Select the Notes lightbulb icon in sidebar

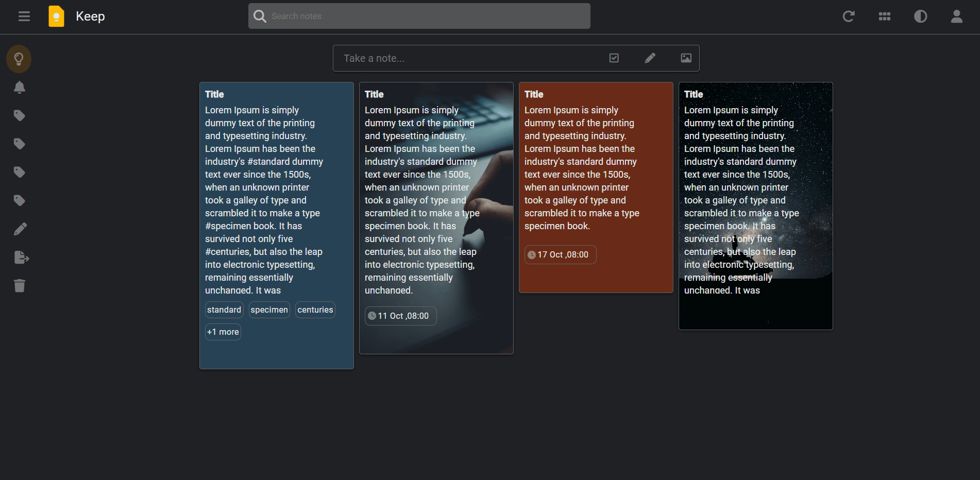(19, 59)
